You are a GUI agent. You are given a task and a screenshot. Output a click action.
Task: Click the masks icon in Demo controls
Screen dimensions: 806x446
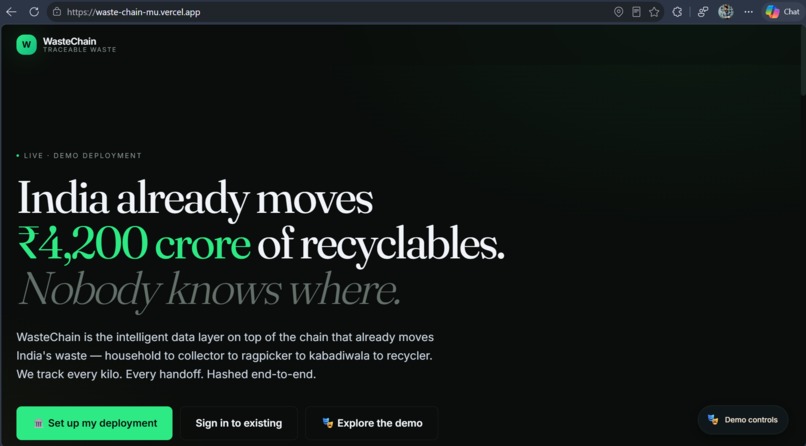[x=713, y=420]
